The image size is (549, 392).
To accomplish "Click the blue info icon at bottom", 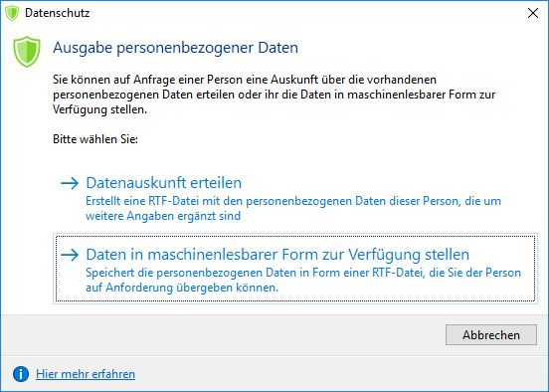I will click(21, 374).
